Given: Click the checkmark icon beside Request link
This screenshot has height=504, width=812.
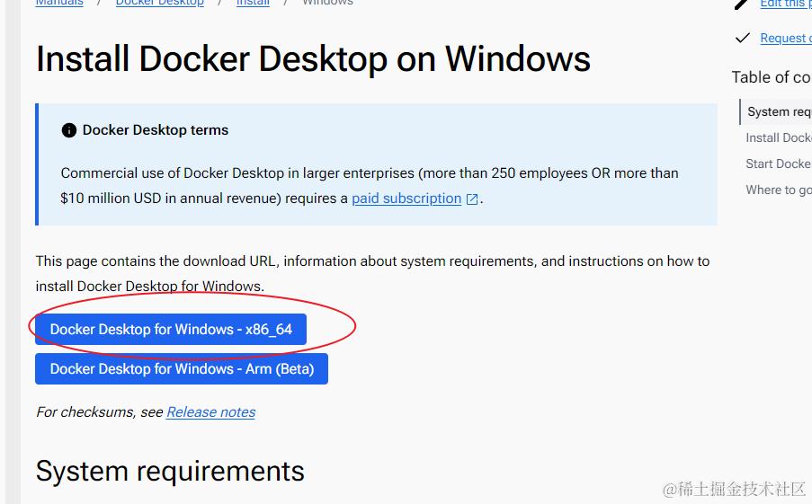Looking at the screenshot, I should [x=742, y=38].
